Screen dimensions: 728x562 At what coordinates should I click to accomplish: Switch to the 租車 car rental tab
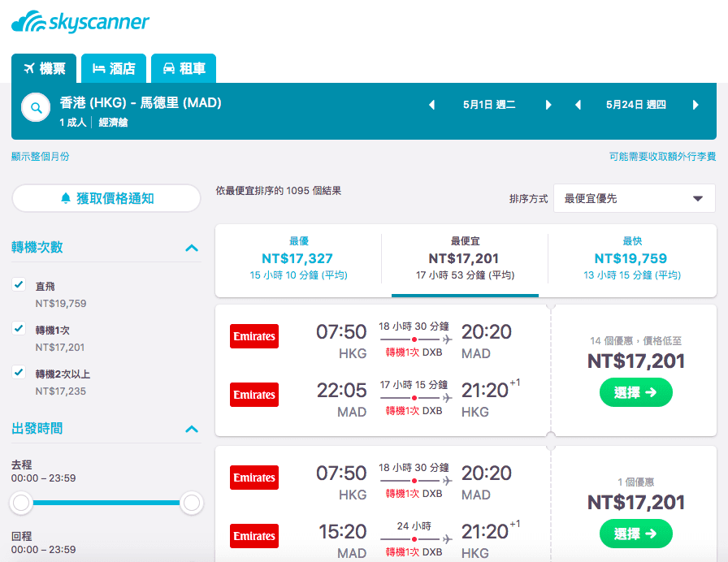point(184,69)
